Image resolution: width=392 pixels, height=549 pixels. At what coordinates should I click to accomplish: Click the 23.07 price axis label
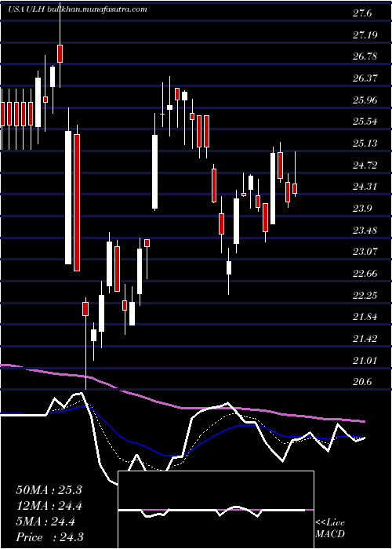(365, 252)
